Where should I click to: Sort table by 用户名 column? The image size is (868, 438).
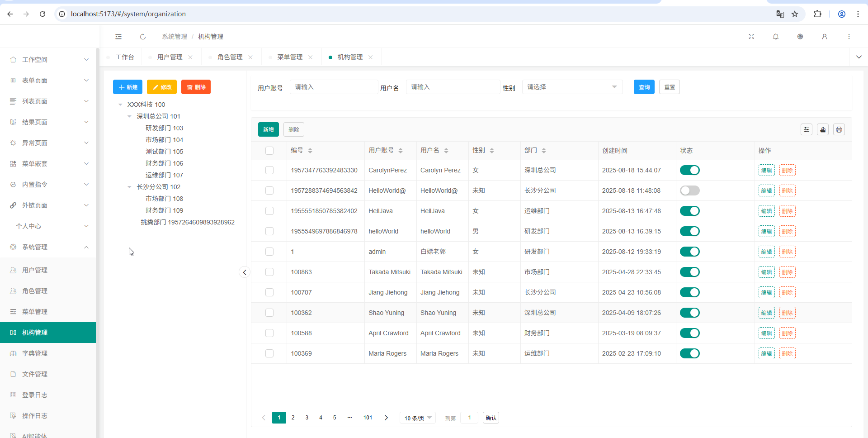[x=446, y=151]
